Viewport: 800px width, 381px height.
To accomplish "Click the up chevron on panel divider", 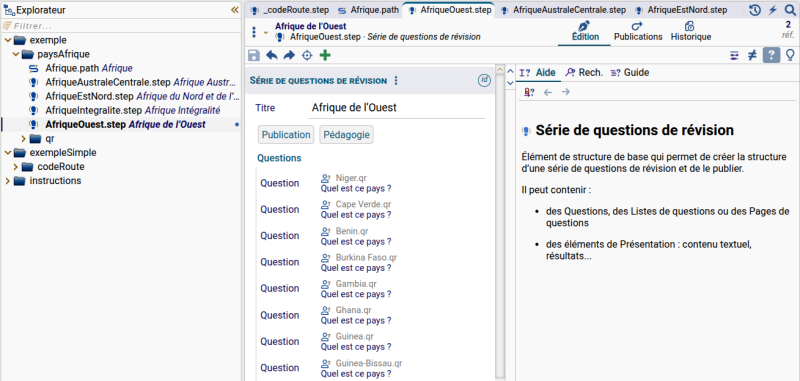I will click(x=510, y=71).
